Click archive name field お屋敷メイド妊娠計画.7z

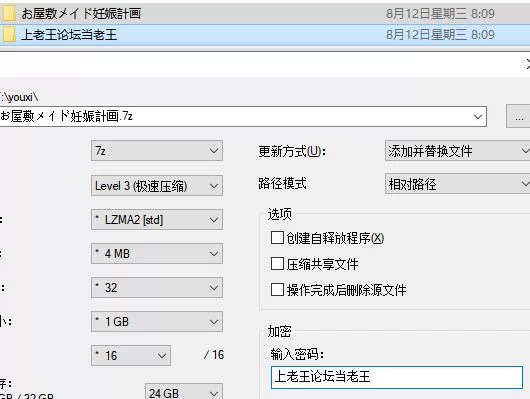[243, 117]
